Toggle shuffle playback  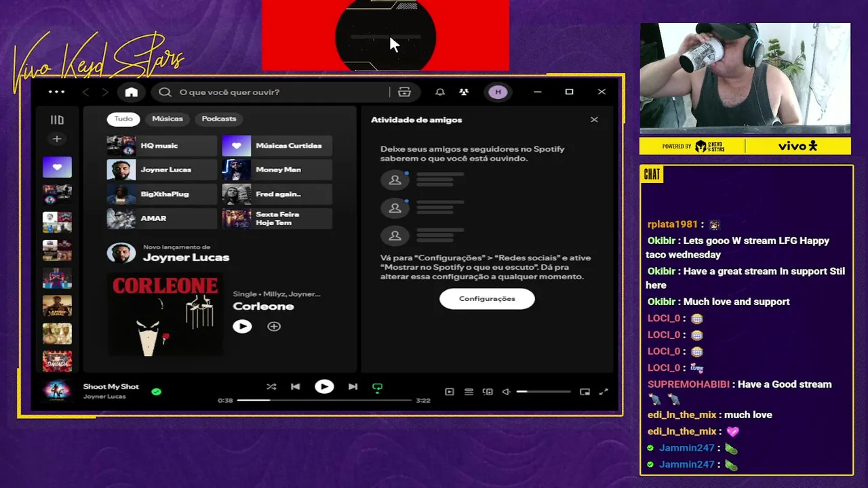coord(271,386)
